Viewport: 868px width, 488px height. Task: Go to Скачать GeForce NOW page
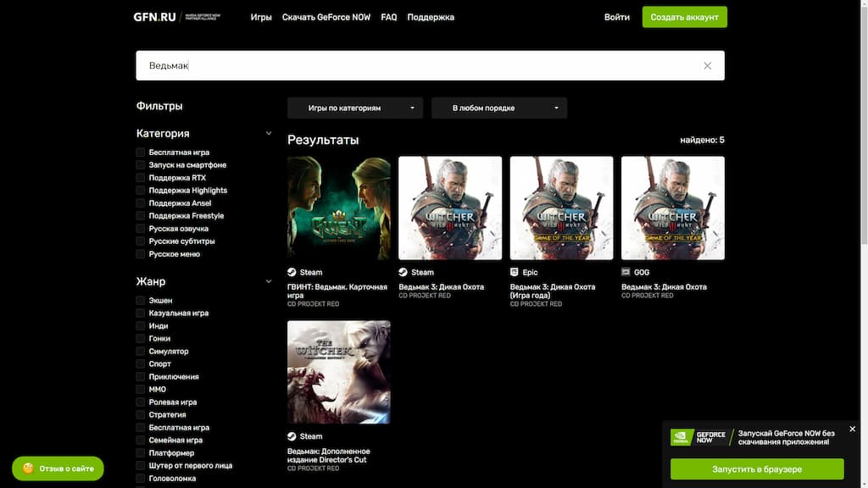click(x=326, y=17)
